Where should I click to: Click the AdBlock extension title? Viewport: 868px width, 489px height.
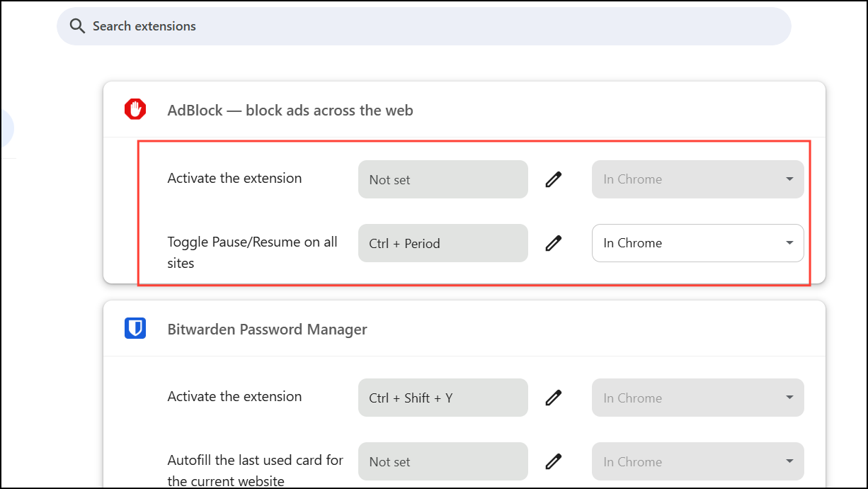click(x=290, y=111)
